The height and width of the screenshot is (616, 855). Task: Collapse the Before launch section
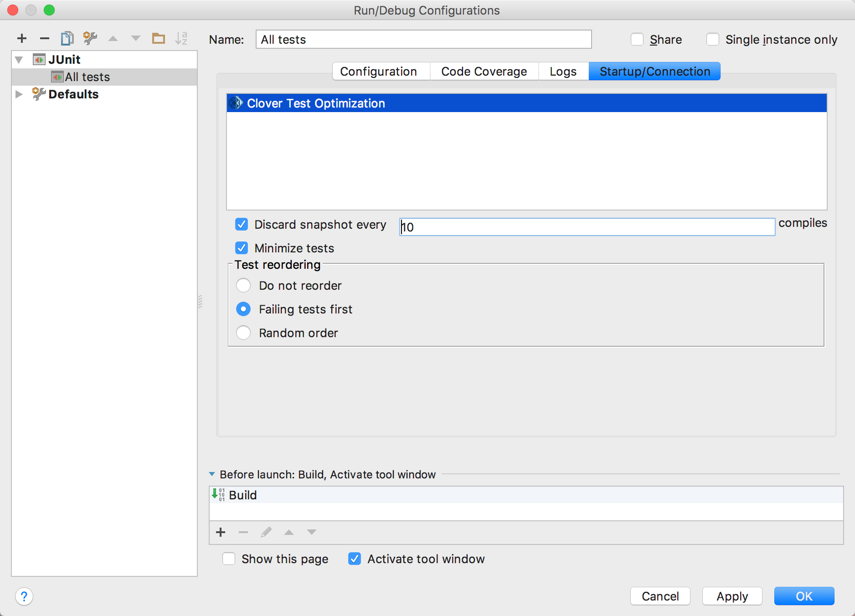212,474
